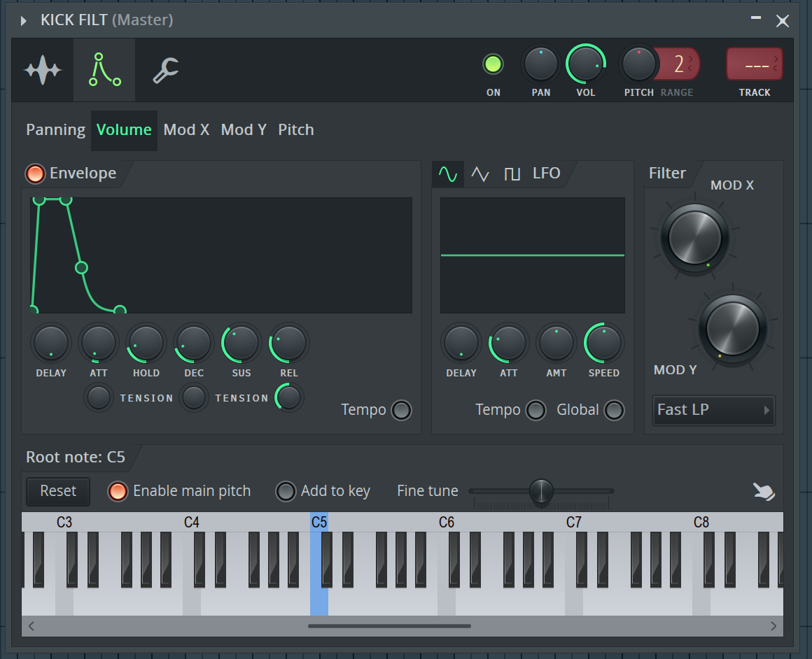Close the KICK FILT window

pyautogui.click(x=783, y=21)
